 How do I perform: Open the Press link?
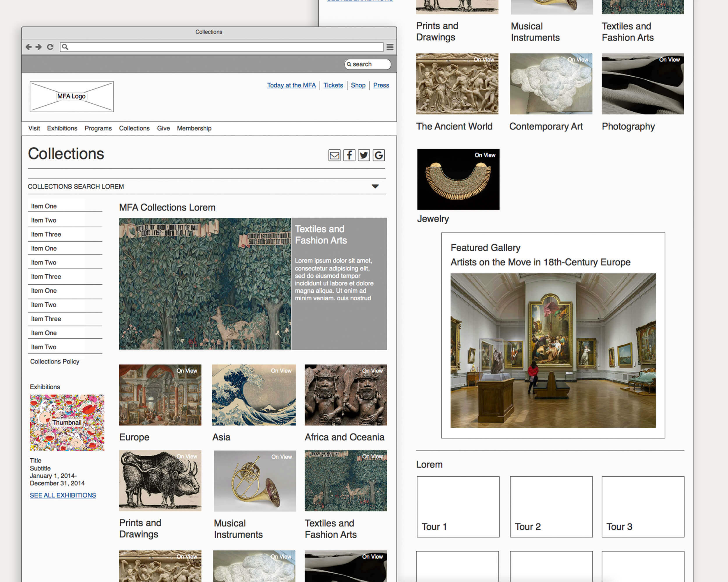coord(381,85)
